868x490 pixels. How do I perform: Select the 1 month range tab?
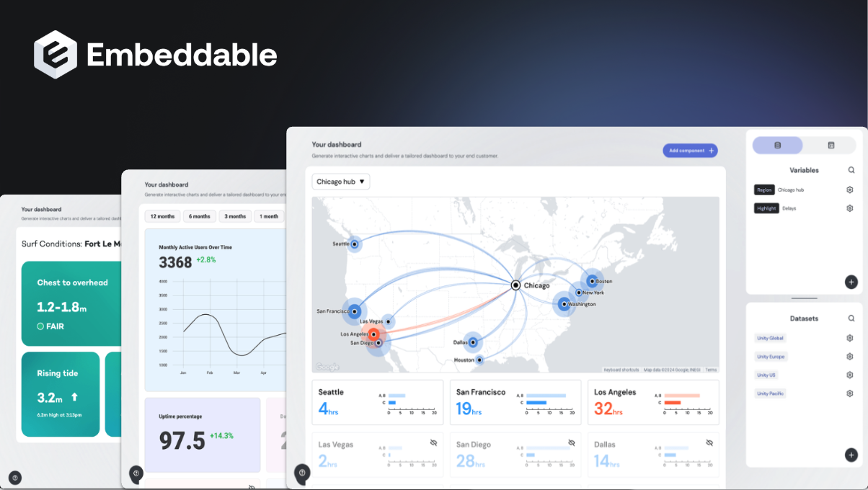pos(269,216)
